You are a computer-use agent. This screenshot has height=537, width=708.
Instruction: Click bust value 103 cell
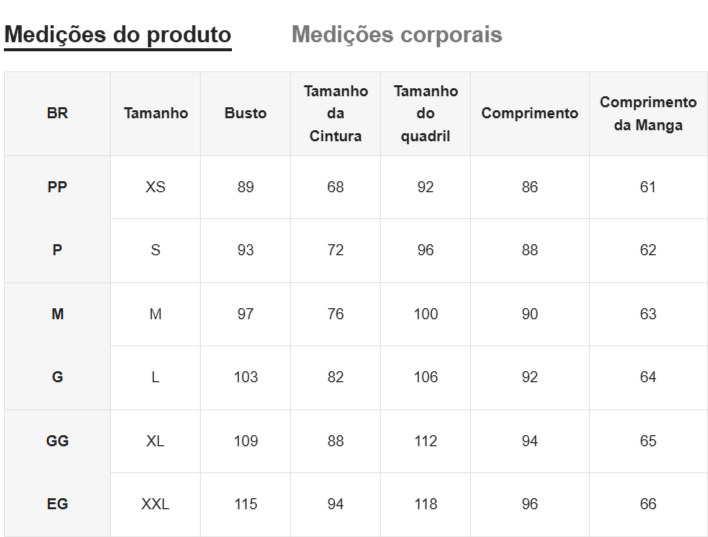[x=245, y=377]
